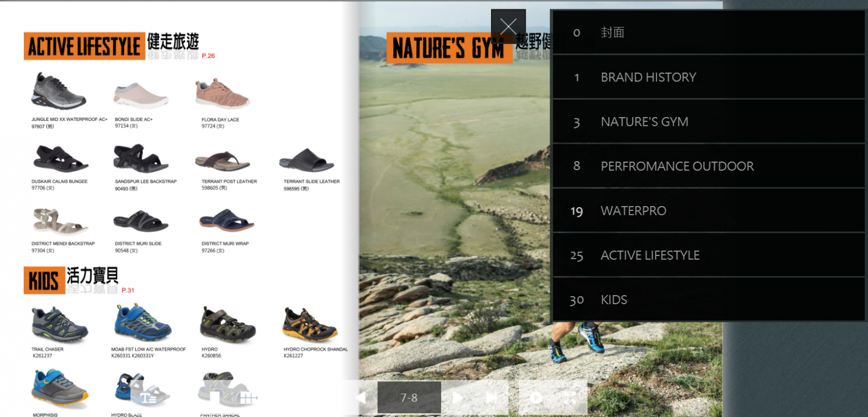Go to WATERPRO section page 19

point(709,210)
